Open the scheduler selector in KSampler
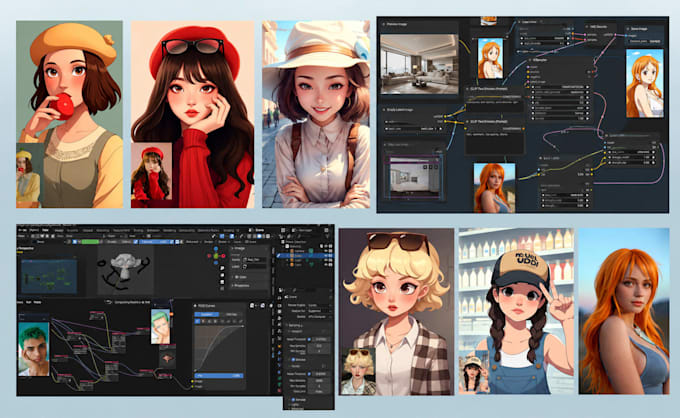This screenshot has height=418, width=680. pos(560,113)
